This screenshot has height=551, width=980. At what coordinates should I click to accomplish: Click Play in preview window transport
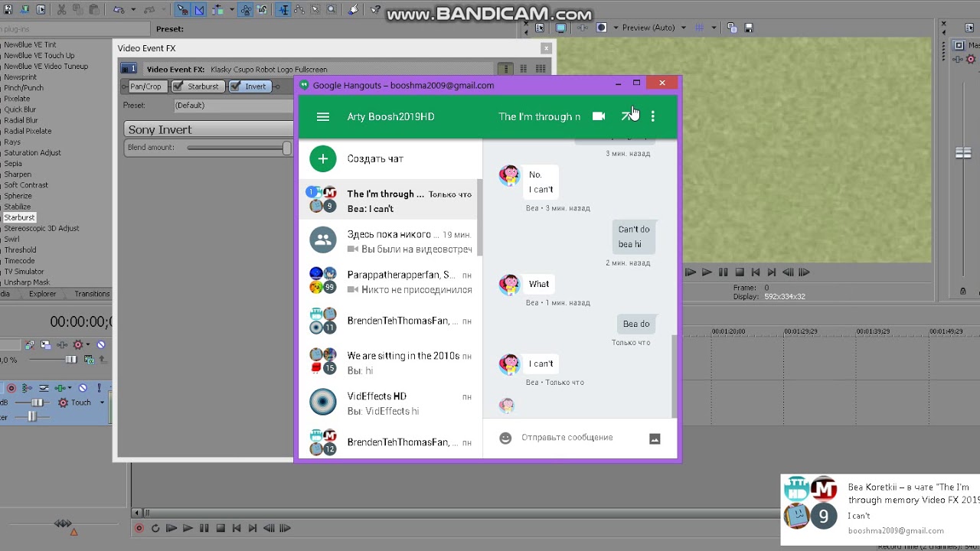tap(707, 272)
